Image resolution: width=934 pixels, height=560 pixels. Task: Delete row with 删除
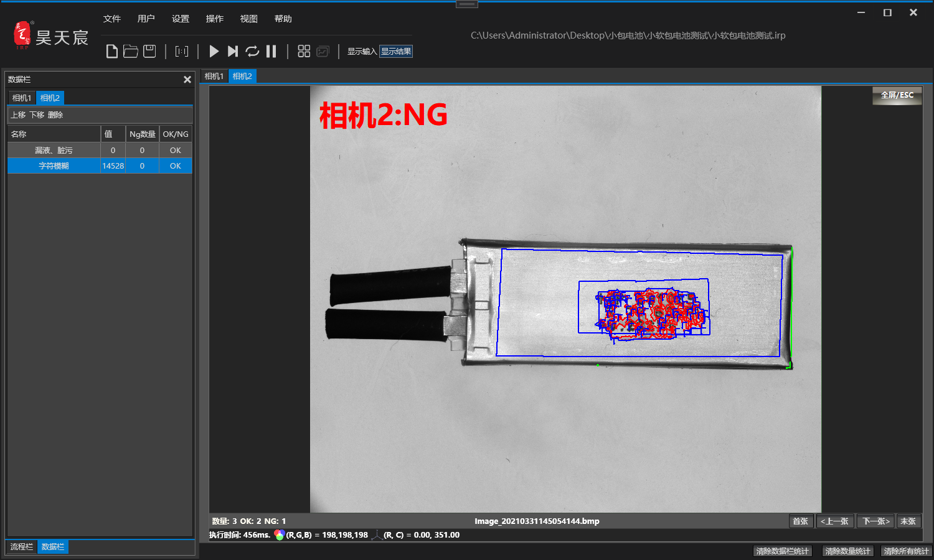[x=55, y=114]
